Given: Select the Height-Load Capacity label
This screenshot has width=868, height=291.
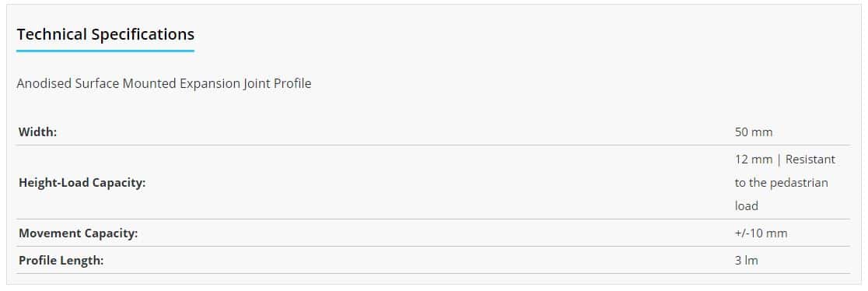Looking at the screenshot, I should point(82,183).
